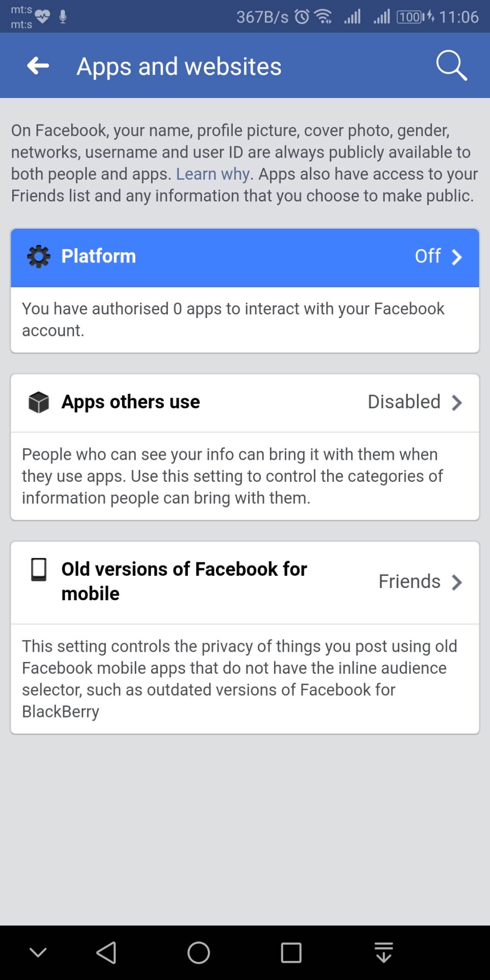The width and height of the screenshot is (490, 980).
Task: Tap the notification pull-down icon in navbar
Action: click(x=383, y=952)
